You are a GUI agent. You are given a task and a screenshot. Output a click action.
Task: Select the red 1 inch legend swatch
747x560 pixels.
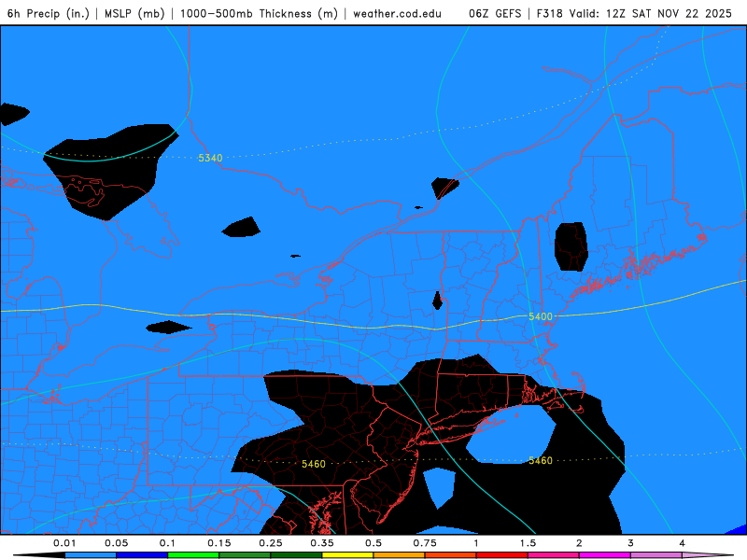click(x=502, y=555)
